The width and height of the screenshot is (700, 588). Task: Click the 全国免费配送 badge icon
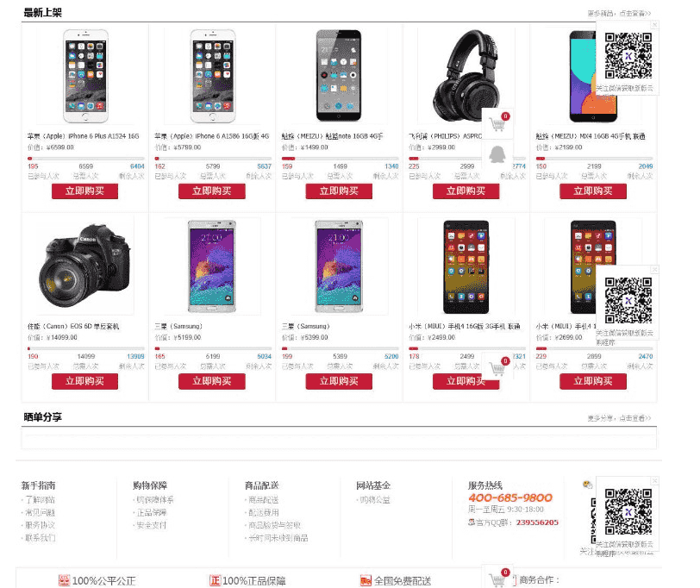click(x=366, y=580)
